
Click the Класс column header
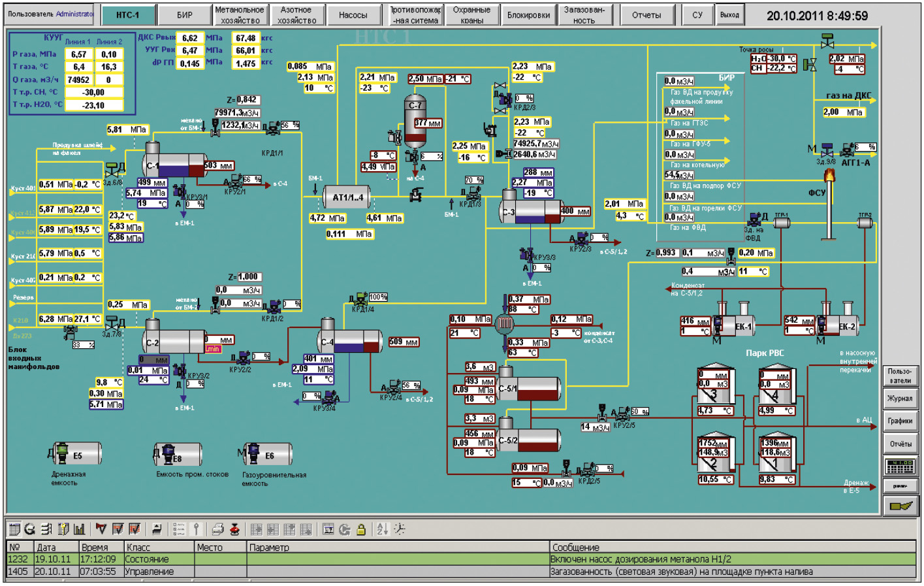(159, 547)
